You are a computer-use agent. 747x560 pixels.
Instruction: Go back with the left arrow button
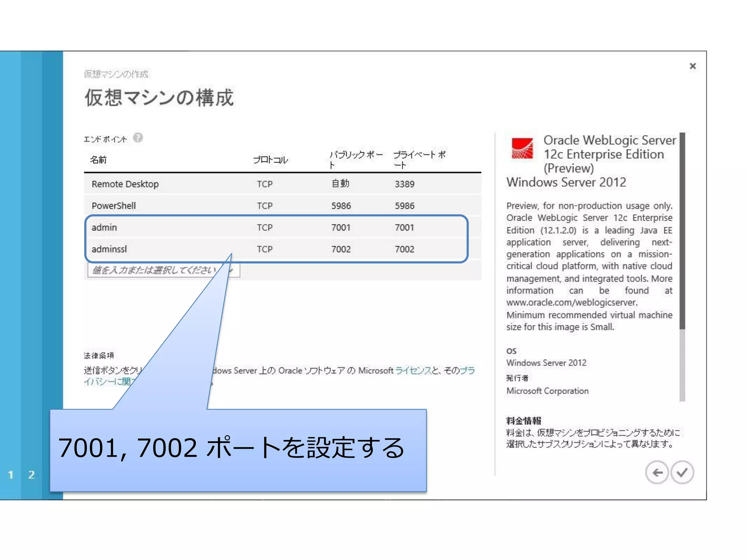(x=657, y=472)
